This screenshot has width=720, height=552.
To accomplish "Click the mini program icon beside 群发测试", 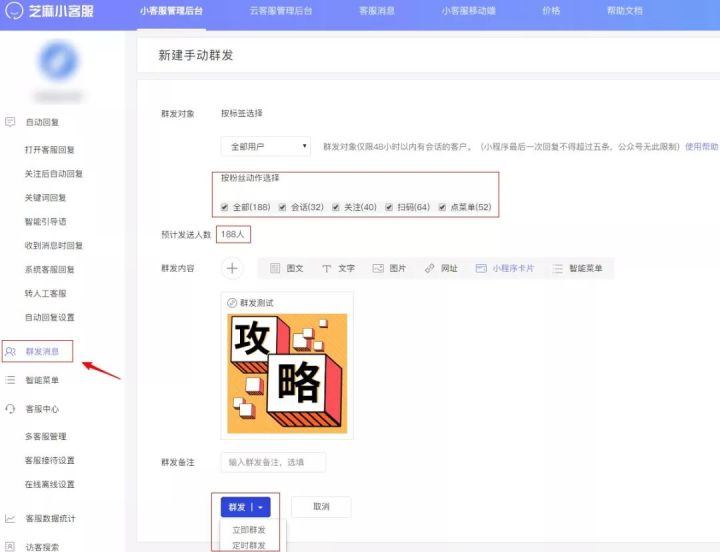I will (232, 303).
